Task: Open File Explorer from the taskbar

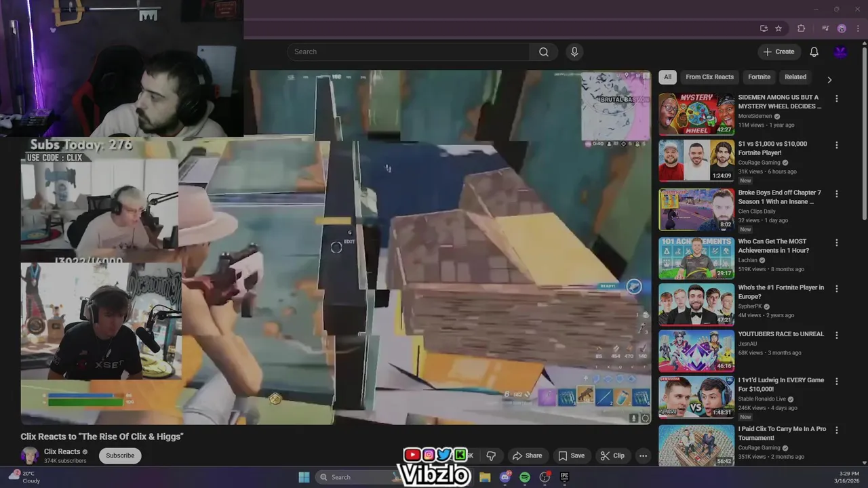Action: pos(485,477)
